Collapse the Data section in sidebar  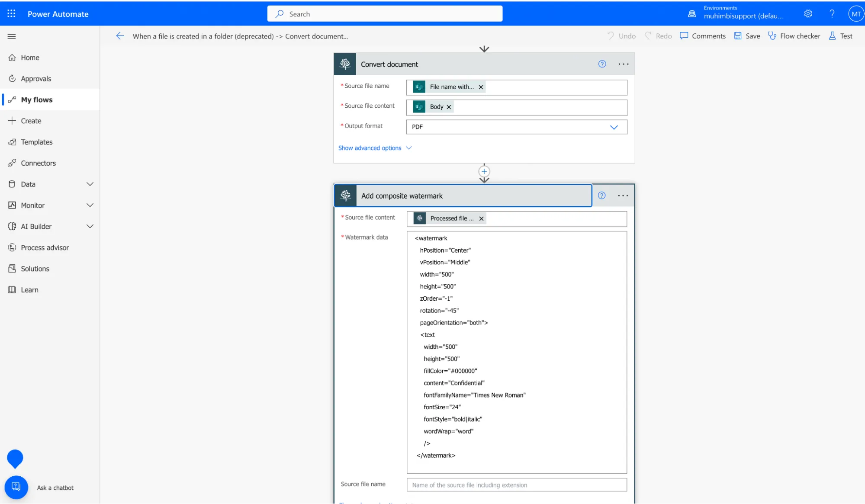(90, 184)
